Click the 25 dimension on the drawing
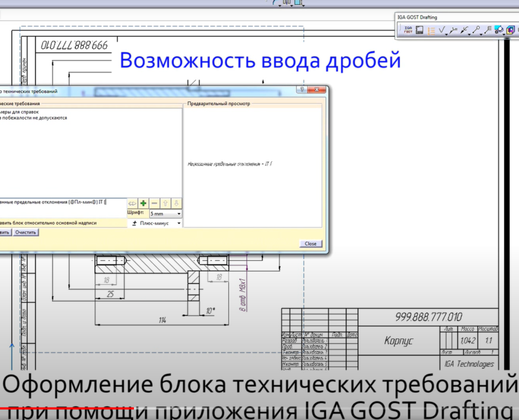Viewport: 519px width, 420px height. coord(110,294)
